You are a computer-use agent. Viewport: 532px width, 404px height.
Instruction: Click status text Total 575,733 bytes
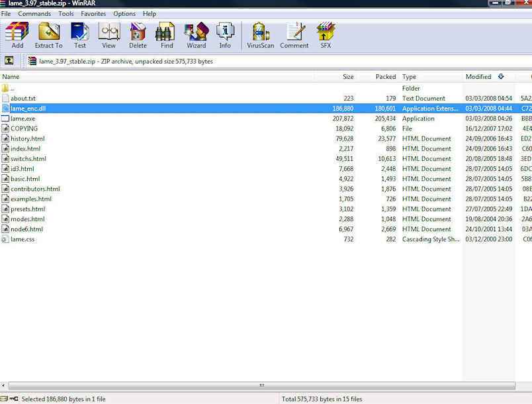(x=322, y=399)
